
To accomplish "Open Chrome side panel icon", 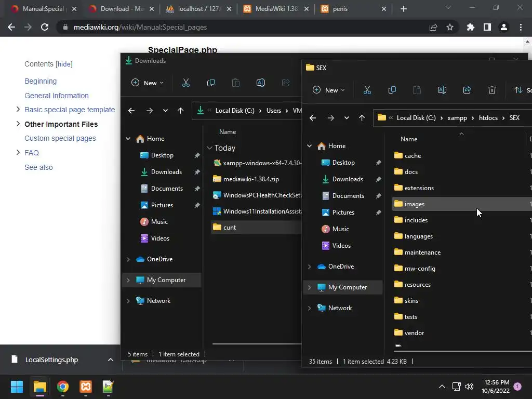I will [487, 27].
